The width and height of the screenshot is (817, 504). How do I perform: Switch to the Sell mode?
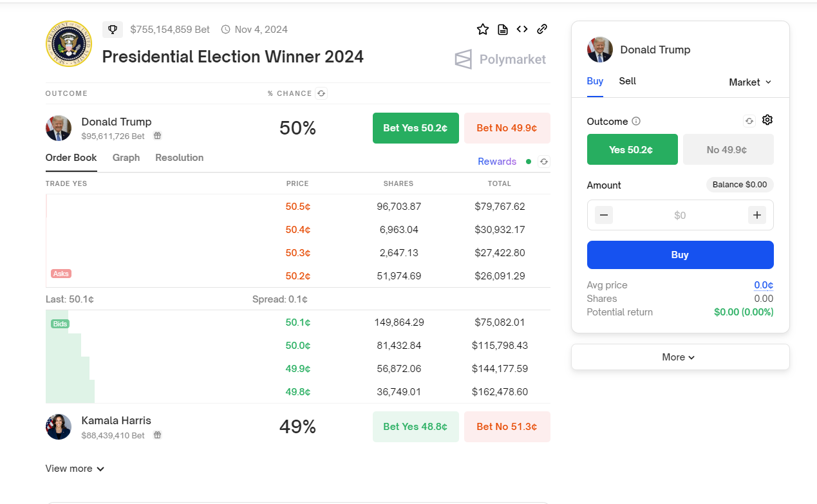click(627, 81)
